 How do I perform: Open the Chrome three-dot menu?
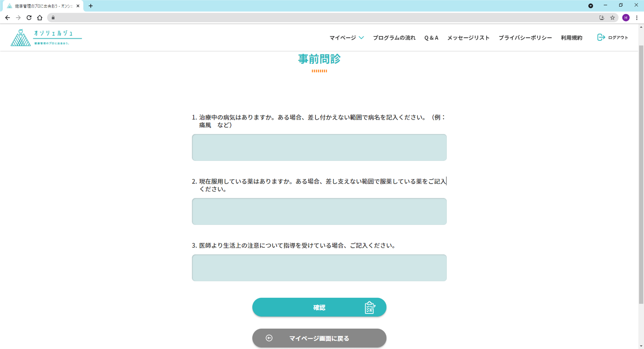point(637,18)
